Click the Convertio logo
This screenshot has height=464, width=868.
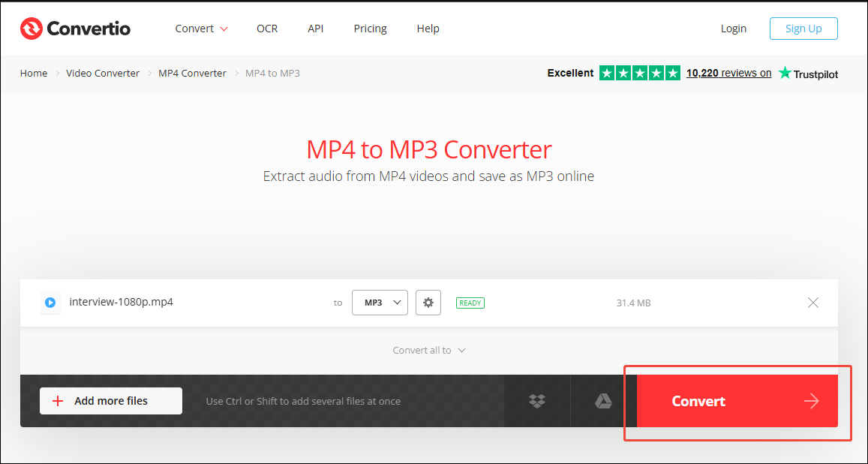coord(75,29)
